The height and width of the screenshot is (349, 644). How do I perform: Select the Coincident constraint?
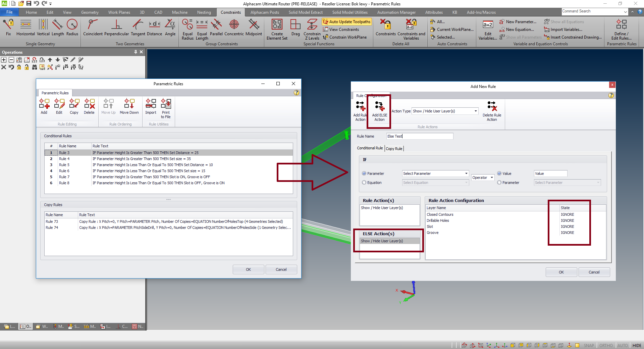tap(93, 28)
